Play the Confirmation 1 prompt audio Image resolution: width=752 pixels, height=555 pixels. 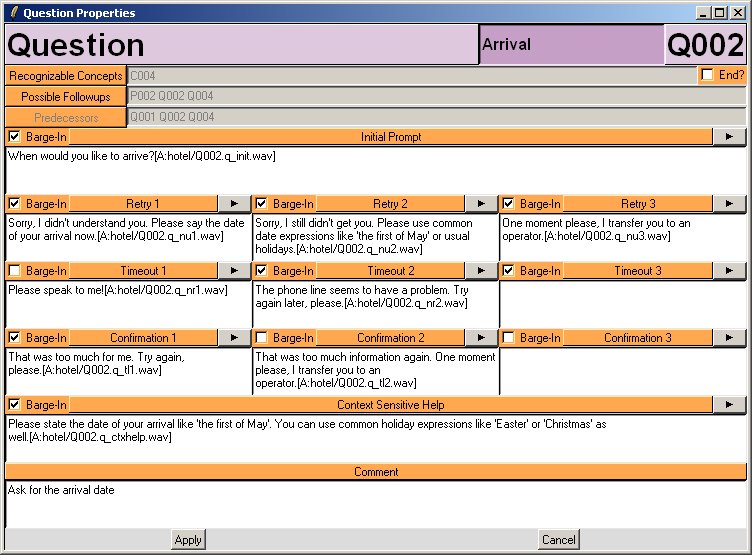234,338
